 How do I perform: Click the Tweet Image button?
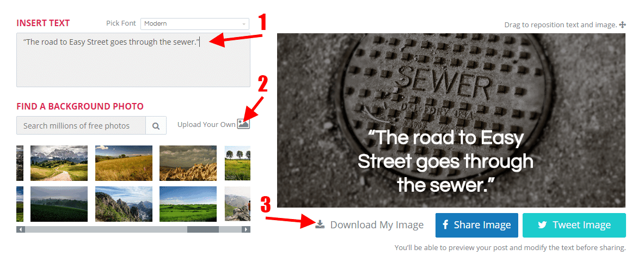tap(574, 225)
